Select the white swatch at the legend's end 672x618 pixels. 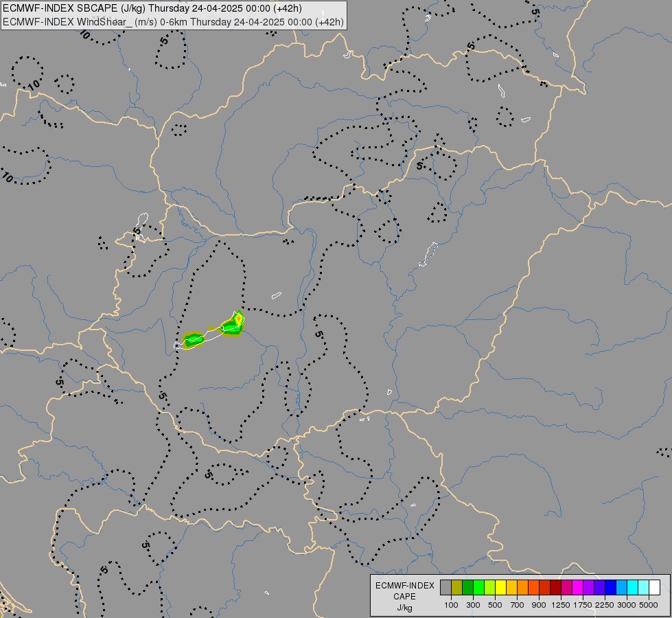pos(654,588)
